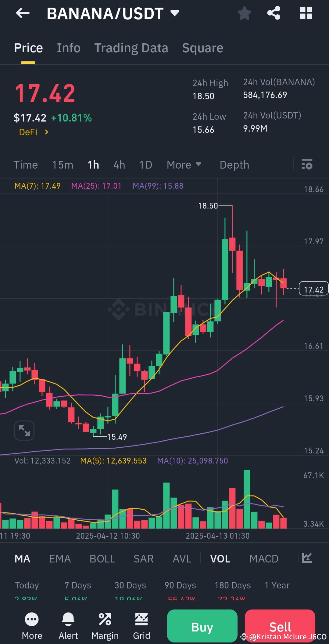Expand the DeFi category chevron
The image size is (329, 644).
46,132
